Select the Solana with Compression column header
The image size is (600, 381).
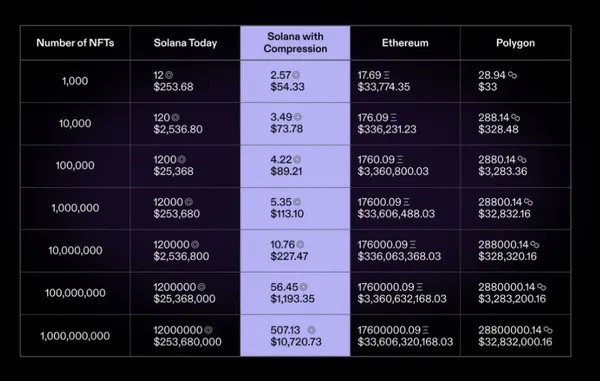pos(295,42)
